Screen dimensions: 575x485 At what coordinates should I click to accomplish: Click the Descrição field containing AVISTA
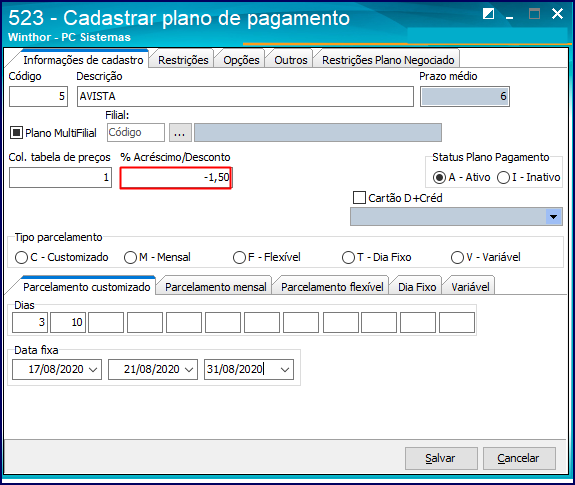(245, 96)
